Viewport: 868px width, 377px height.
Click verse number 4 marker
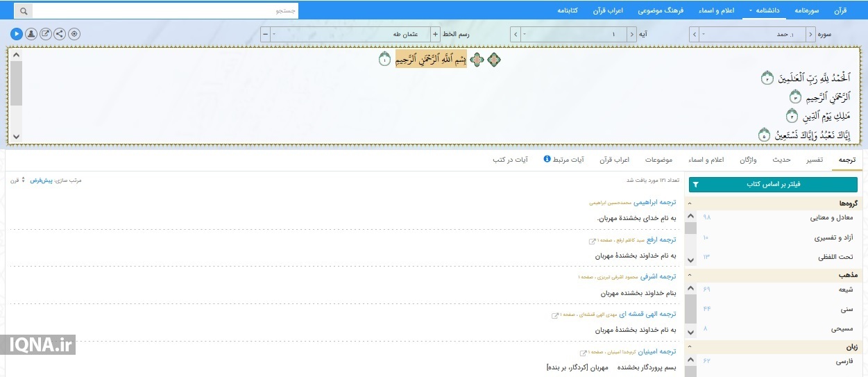click(x=792, y=115)
